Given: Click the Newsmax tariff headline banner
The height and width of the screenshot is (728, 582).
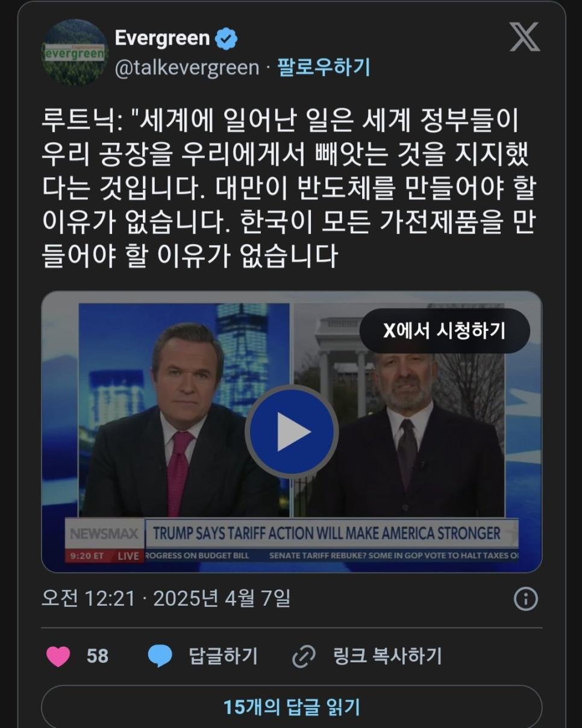Looking at the screenshot, I should (x=326, y=533).
